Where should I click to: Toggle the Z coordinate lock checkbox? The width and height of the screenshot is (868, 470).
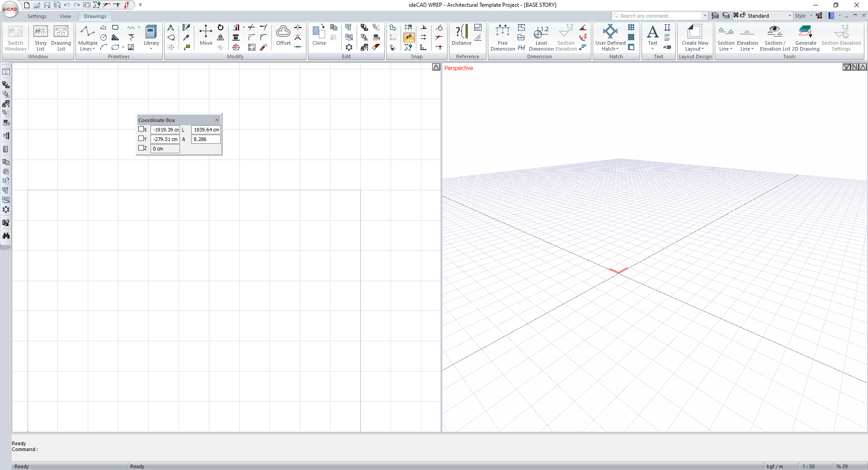click(141, 148)
